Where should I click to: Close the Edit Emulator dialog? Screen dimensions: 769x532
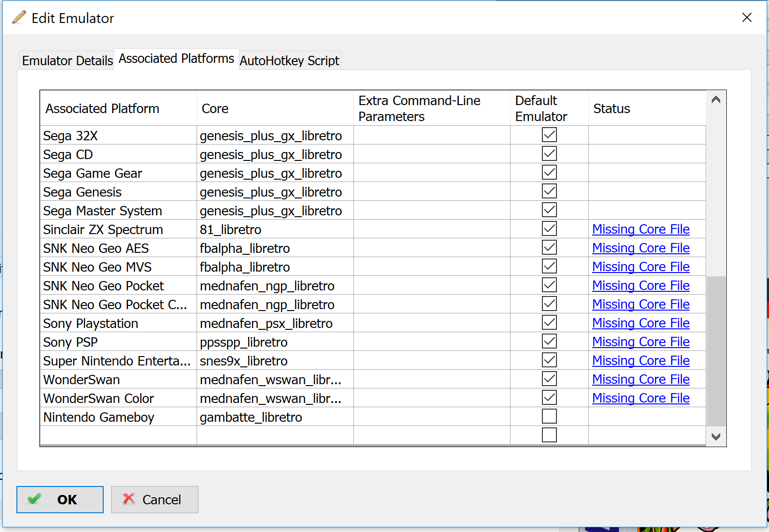click(x=746, y=18)
